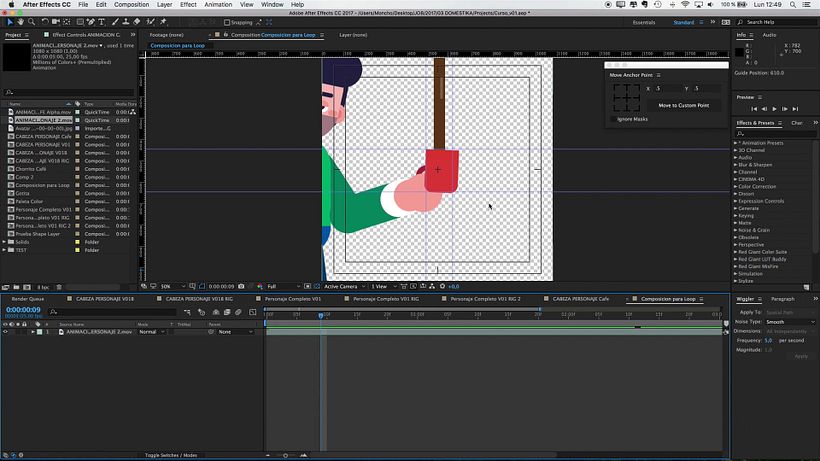Viewport: 820px width, 461px height.
Task: Click Toggle Switches / Modes button
Action: 171,455
